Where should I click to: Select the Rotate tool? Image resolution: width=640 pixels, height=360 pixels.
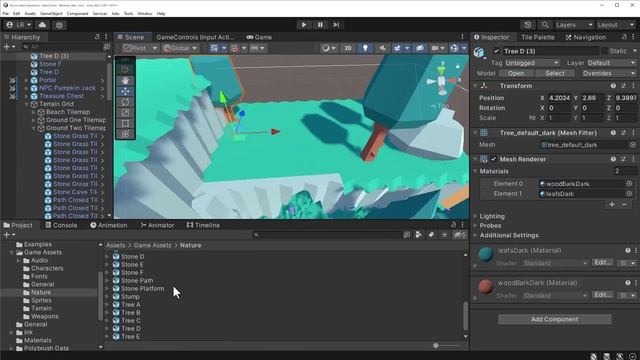point(125,102)
